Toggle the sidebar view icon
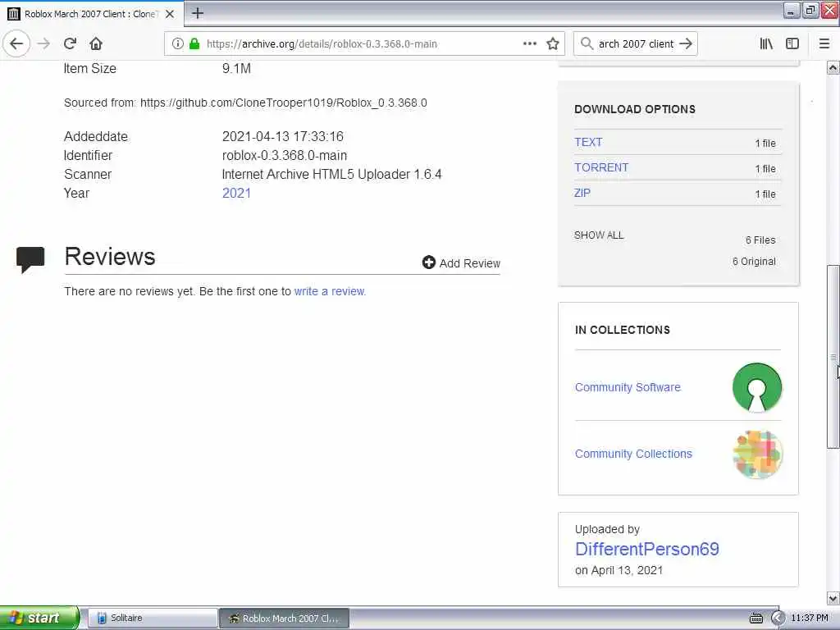840x630 pixels. coord(792,44)
